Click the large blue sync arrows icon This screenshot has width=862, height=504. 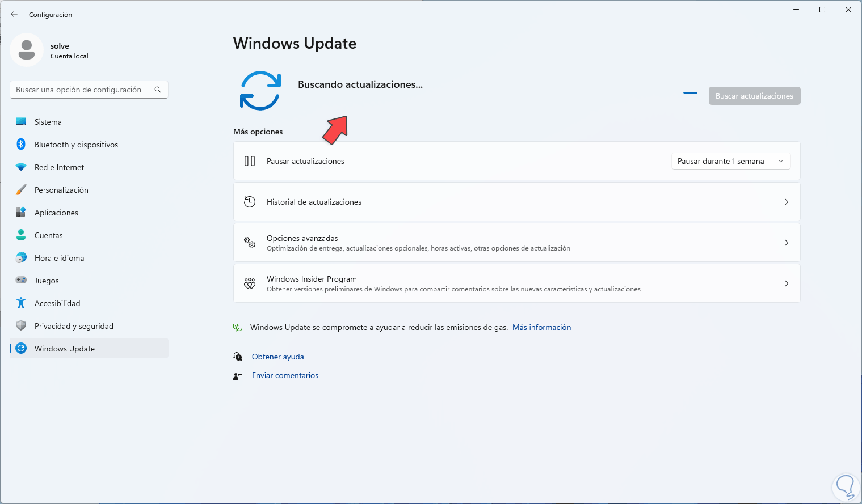pyautogui.click(x=260, y=90)
